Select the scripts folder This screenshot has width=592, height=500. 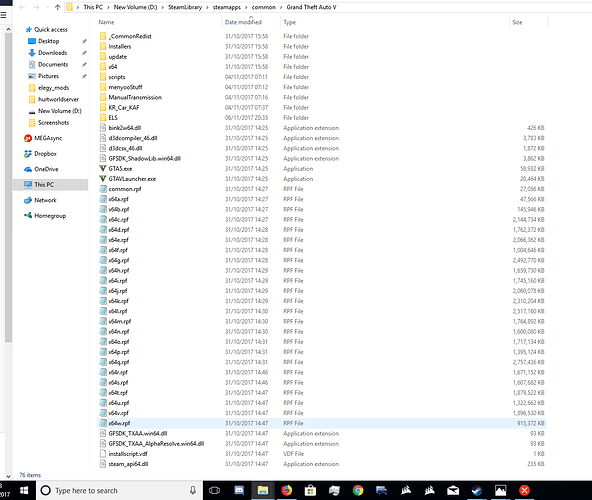coord(117,77)
